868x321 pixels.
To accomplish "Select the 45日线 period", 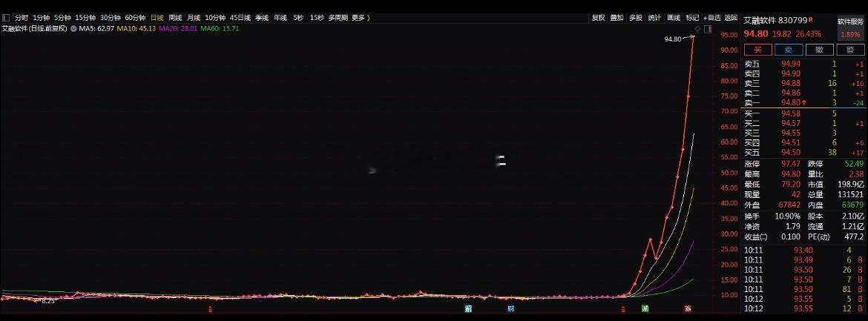I will click(240, 18).
